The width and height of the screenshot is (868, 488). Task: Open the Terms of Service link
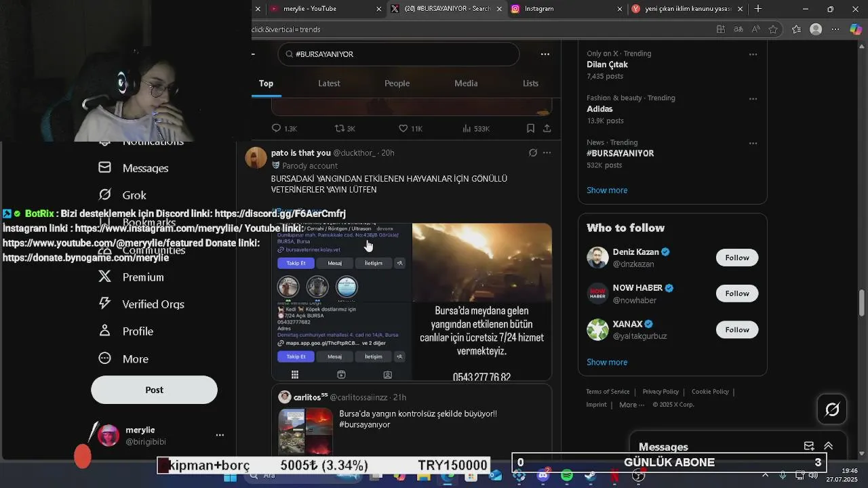[608, 392]
